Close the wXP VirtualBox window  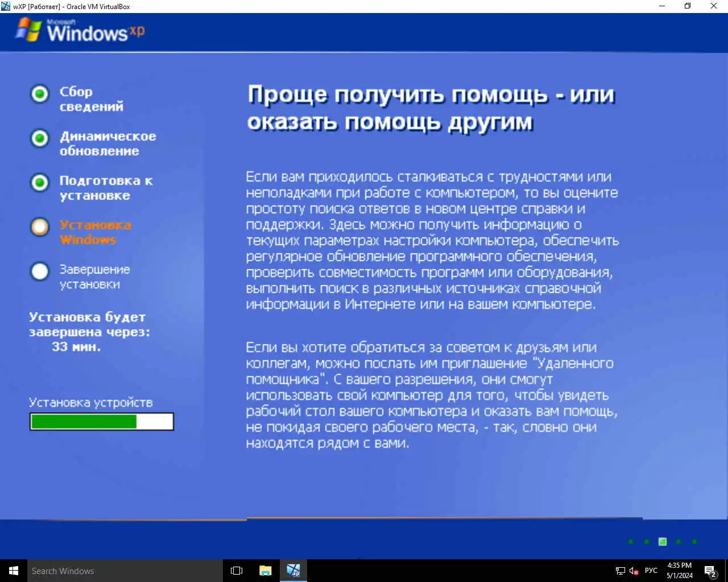[x=714, y=6]
